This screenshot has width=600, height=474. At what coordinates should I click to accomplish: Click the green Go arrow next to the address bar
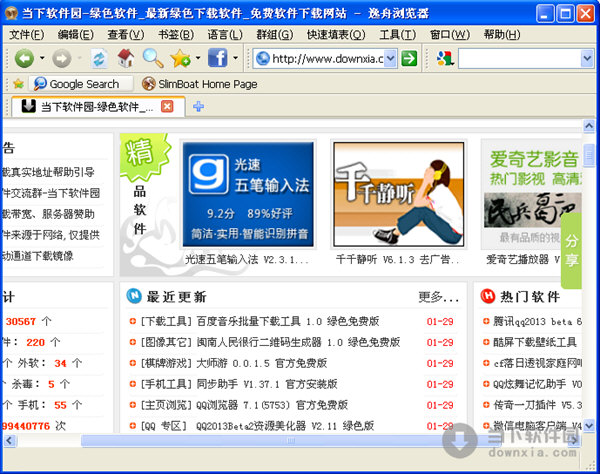click(409, 59)
